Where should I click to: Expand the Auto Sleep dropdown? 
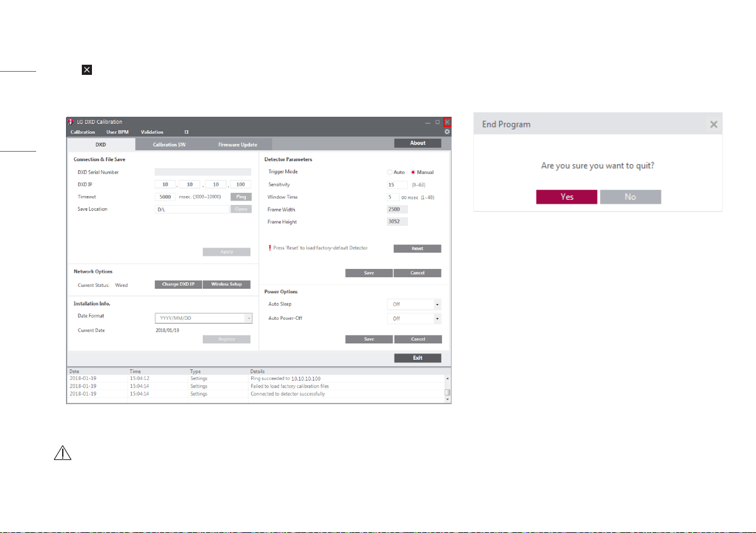(438, 305)
